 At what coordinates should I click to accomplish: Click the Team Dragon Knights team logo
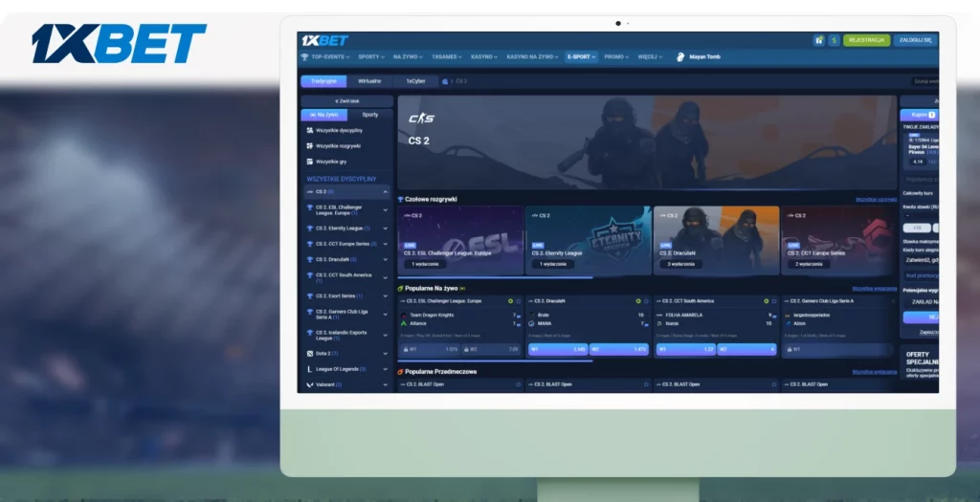point(404,316)
